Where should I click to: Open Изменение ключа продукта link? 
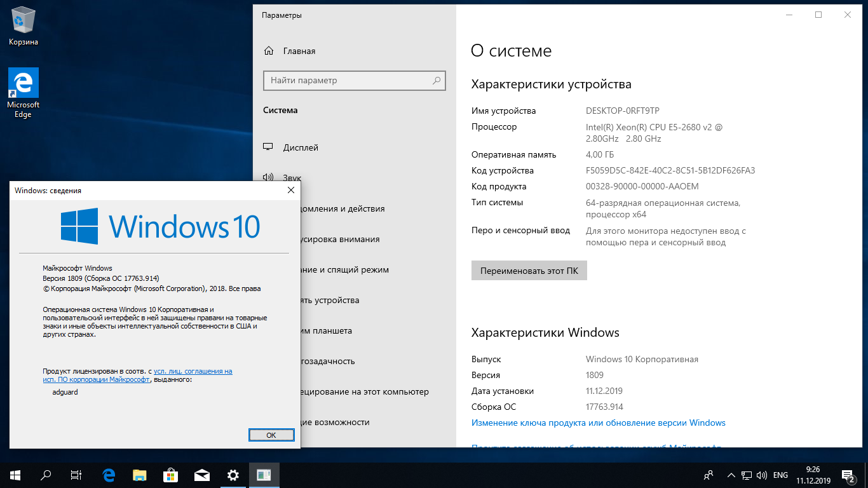pyautogui.click(x=598, y=423)
